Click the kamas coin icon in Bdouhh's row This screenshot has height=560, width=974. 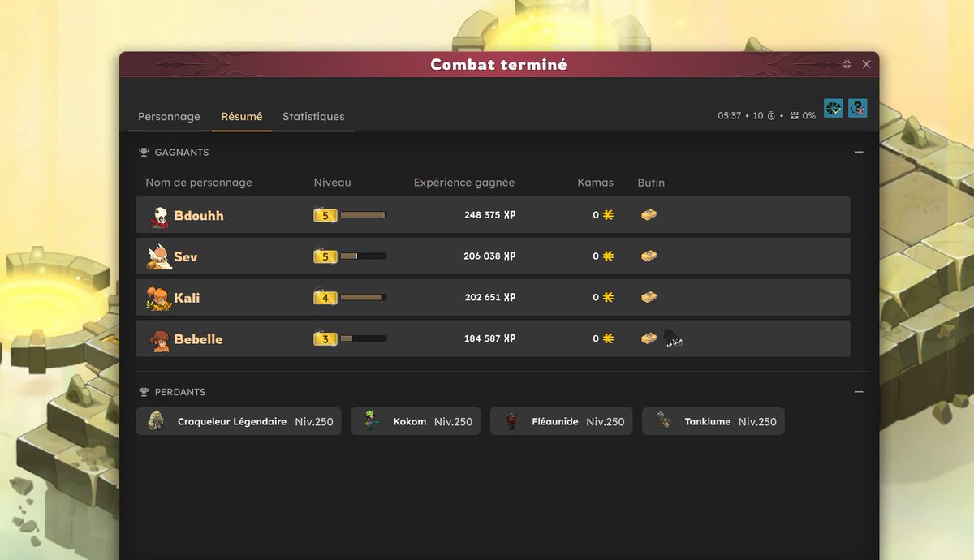point(608,215)
